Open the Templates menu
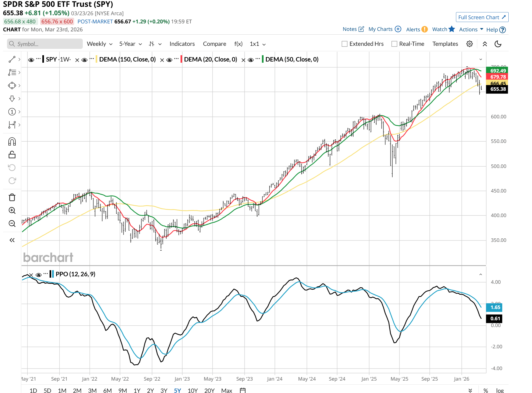 [445, 44]
